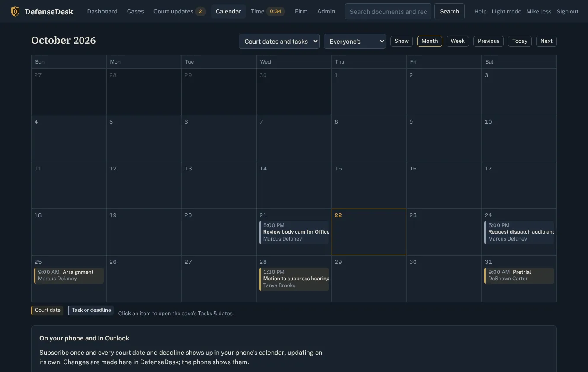Open the Help link
The image size is (588, 372).
pyautogui.click(x=480, y=12)
